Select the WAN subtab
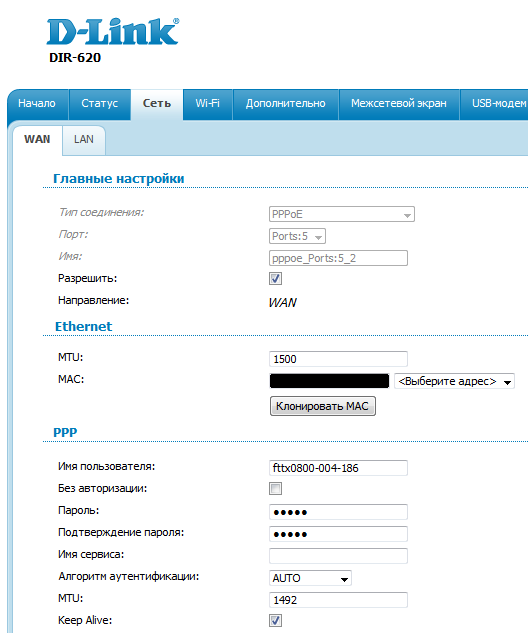 pos(37,140)
